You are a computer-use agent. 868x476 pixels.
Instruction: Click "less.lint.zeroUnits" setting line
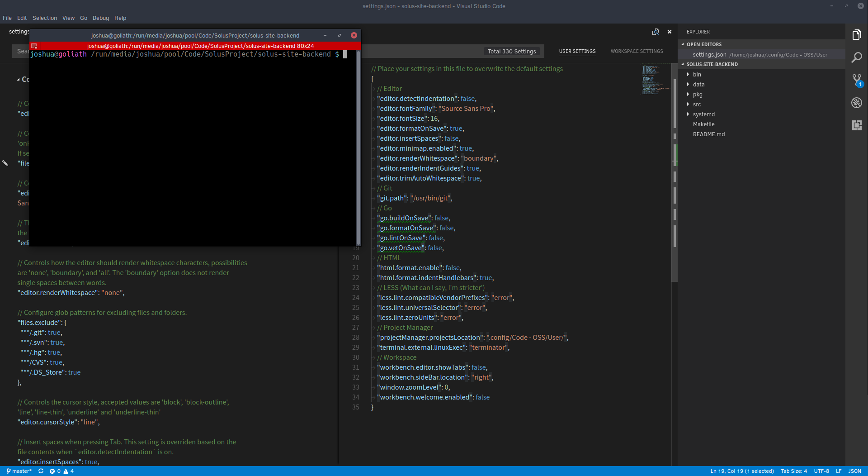point(420,318)
